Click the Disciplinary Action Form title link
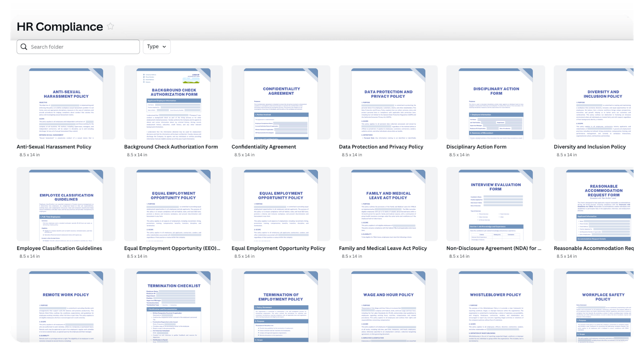The image size is (644, 362). click(476, 147)
